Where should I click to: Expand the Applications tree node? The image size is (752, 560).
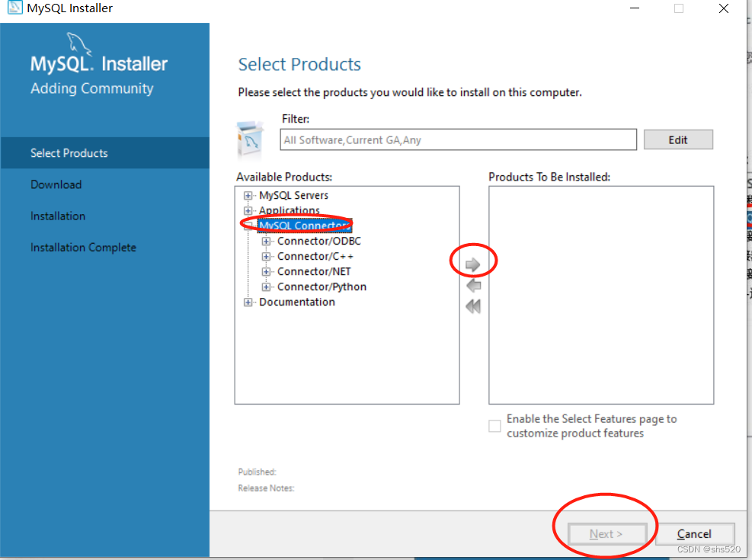(248, 210)
